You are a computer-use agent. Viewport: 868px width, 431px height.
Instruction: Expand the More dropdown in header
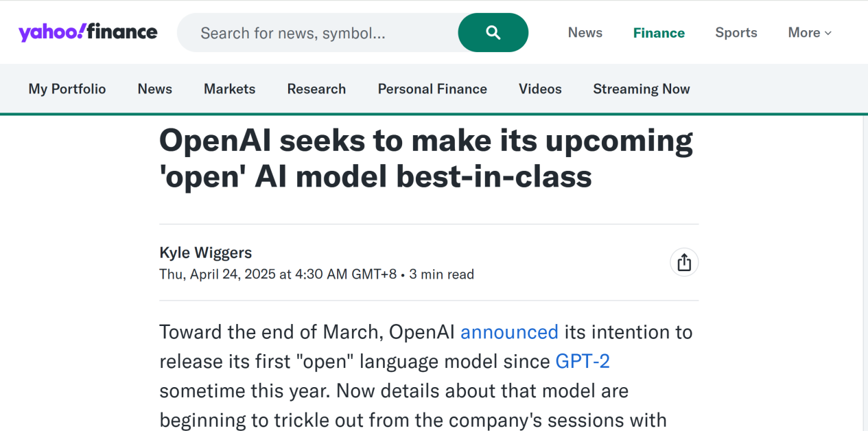(810, 33)
